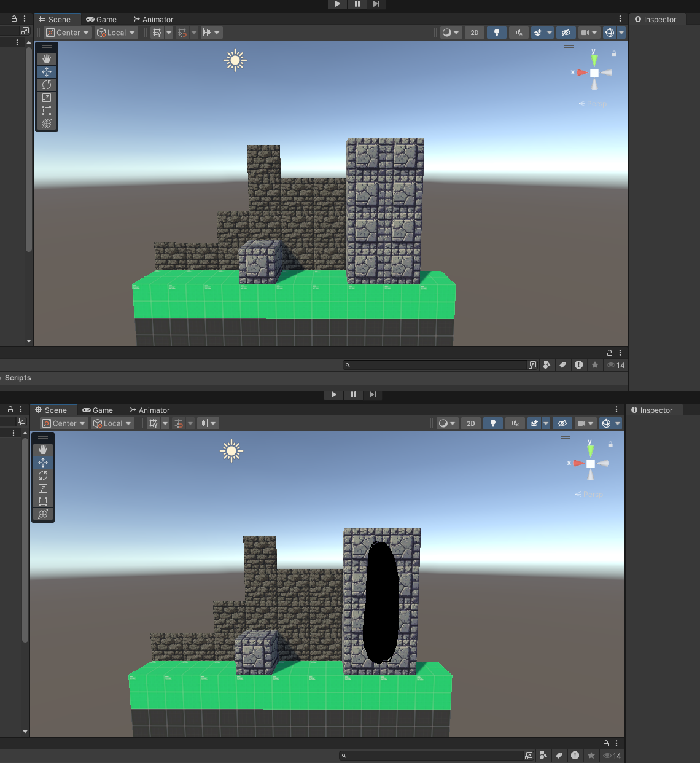This screenshot has width=700, height=763.
Task: Click the favorites star in lower Project panel
Action: [591, 756]
